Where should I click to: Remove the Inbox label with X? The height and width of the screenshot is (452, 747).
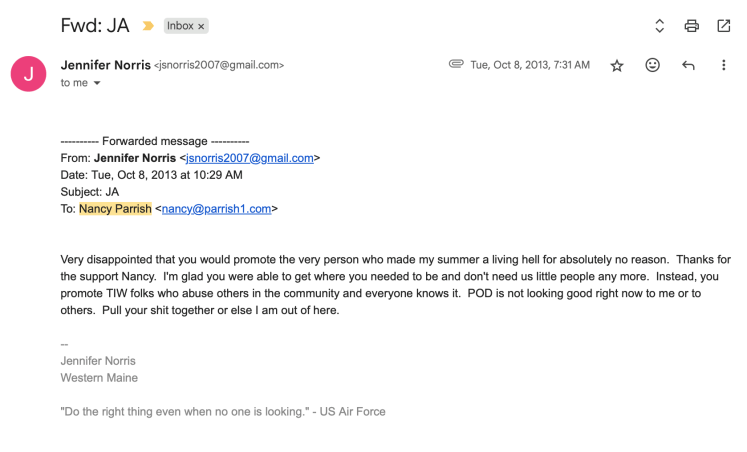coord(201,26)
